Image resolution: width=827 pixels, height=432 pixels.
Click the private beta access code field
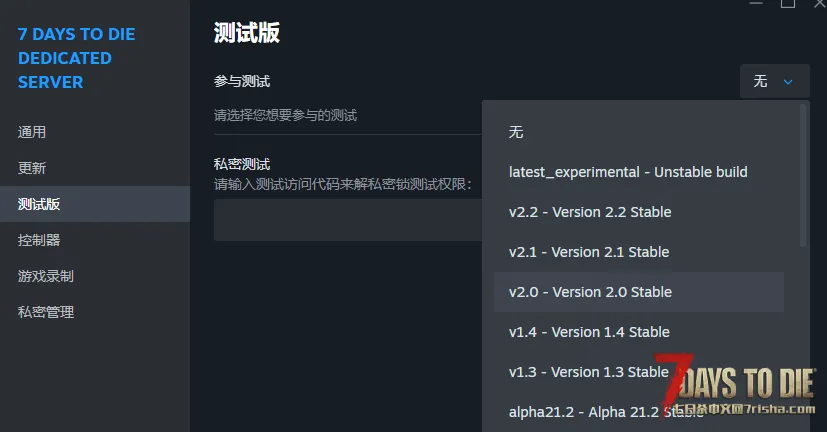(x=348, y=220)
